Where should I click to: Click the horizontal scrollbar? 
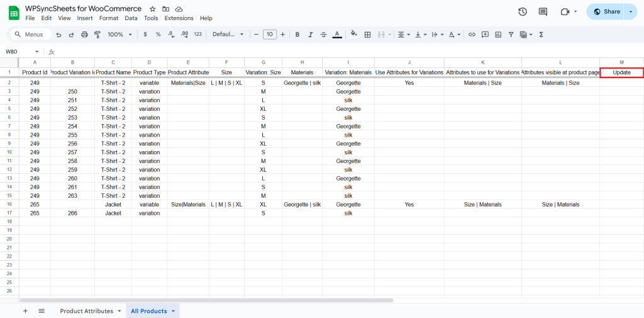click(206, 300)
